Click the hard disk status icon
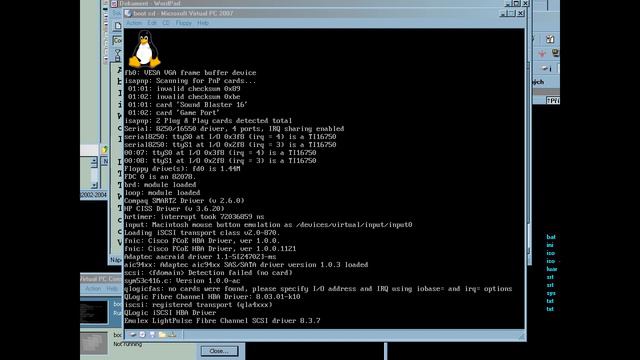Image resolution: width=640 pixels, height=360 pixels. [133, 334]
